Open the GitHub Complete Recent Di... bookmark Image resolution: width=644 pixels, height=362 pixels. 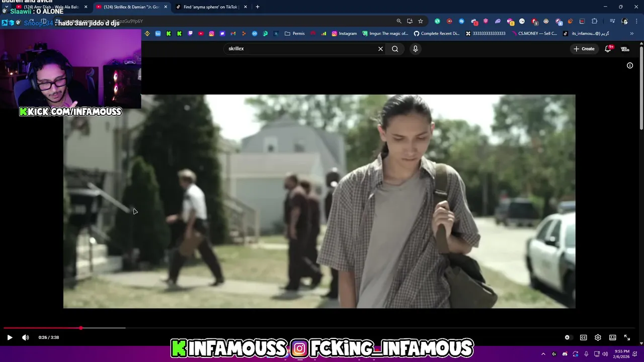(x=437, y=34)
